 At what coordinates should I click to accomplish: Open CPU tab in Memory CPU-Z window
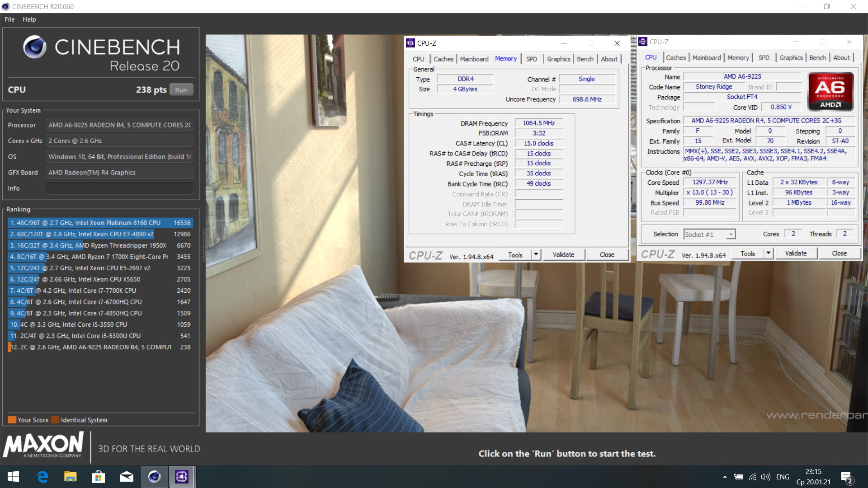tap(418, 59)
